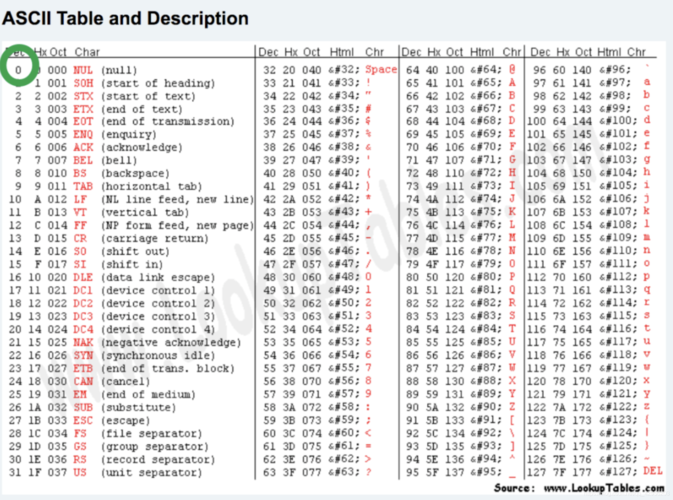The height and width of the screenshot is (500, 673).
Task: Click the TAB character code
Action: coord(83,186)
